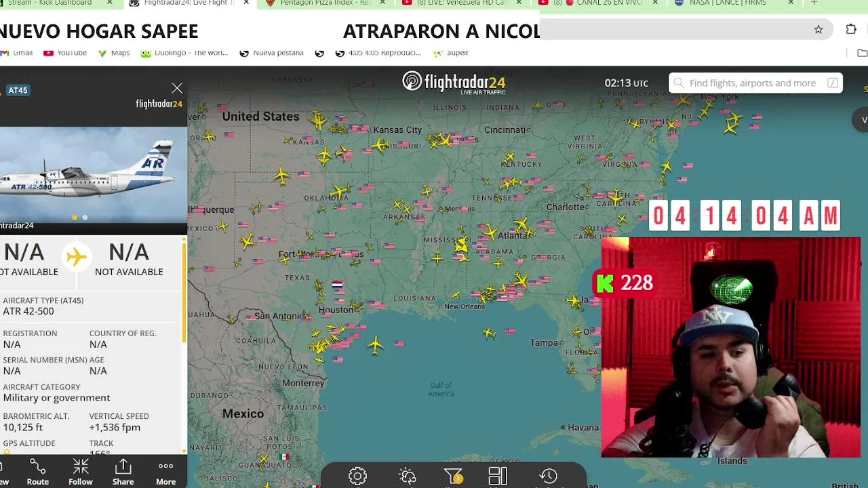This screenshot has height=488, width=868.
Task: Click the ATR 42-500 aircraft type text
Action: tap(28, 311)
